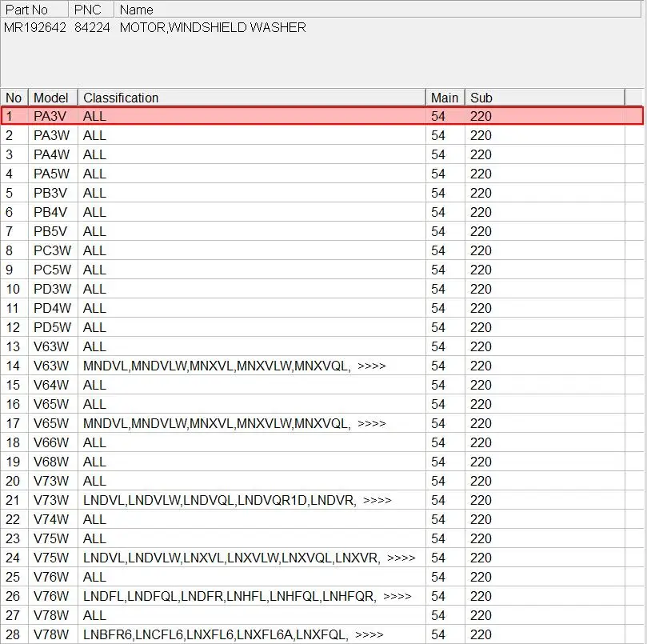Select row 26 LNDFL,LNDFQL,LNDFR classification text
Viewport: 647px width, 644px height.
[230, 596]
